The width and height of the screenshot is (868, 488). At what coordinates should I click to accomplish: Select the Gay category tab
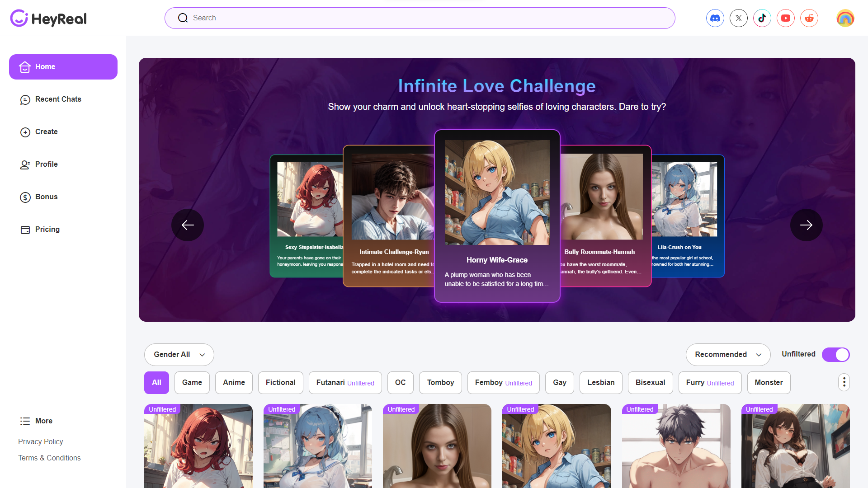560,383
